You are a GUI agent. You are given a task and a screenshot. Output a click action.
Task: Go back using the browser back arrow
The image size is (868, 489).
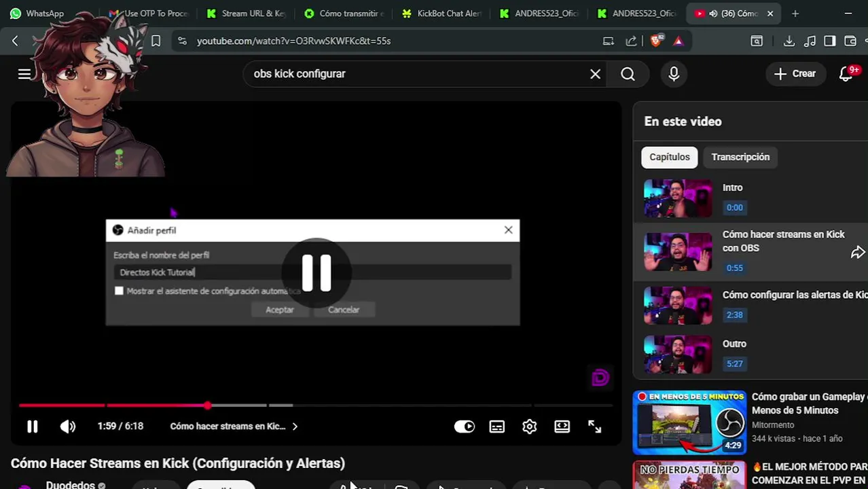pos(15,41)
